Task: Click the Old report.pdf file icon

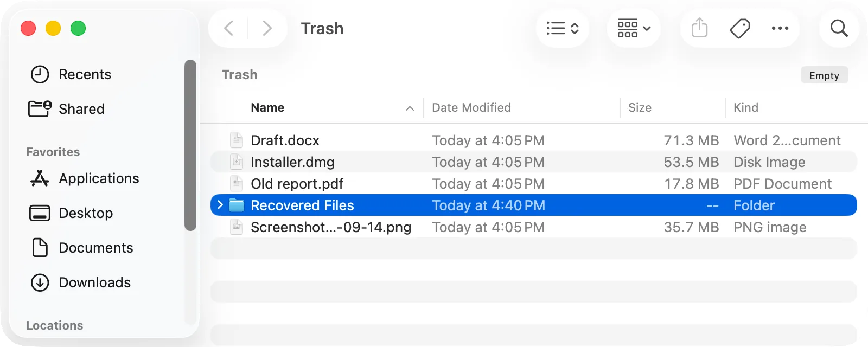Action: 237,183
